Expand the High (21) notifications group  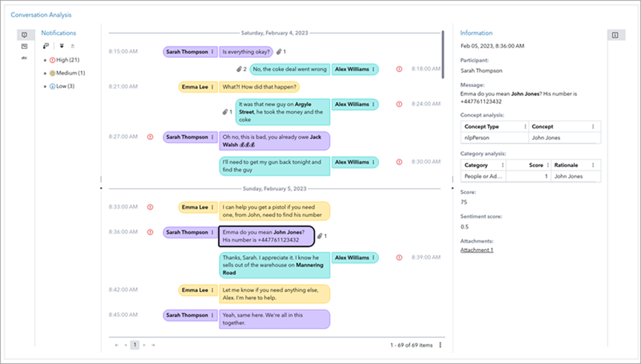(x=45, y=60)
